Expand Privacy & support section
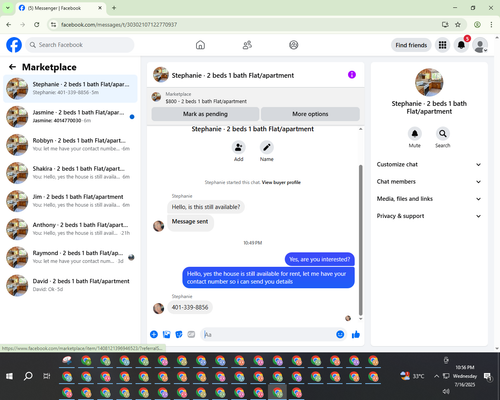Viewport: 500px width, 400px height. pyautogui.click(x=429, y=216)
